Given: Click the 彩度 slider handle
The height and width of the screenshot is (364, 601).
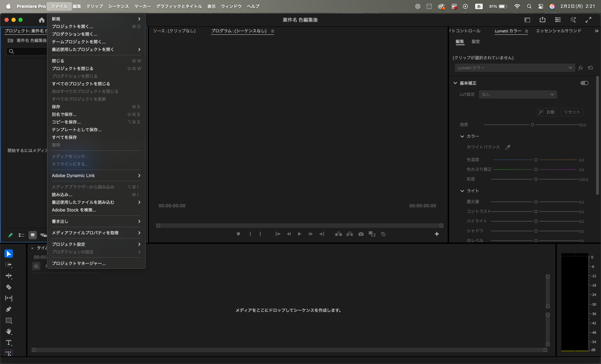Looking at the screenshot, I should (536, 179).
